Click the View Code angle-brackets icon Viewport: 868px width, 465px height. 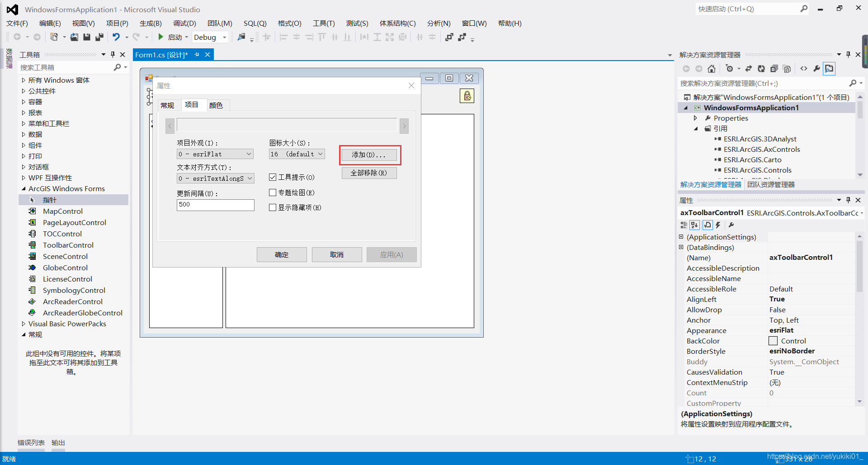[804, 69]
